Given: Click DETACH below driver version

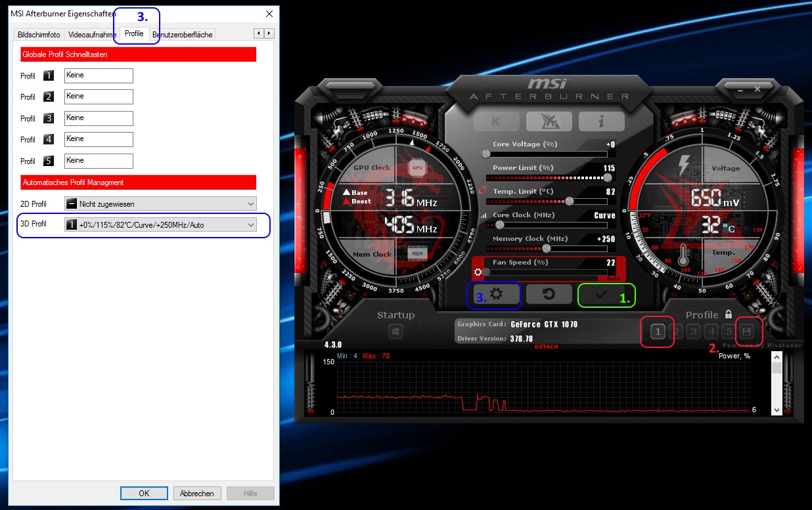Looking at the screenshot, I should click(x=547, y=346).
